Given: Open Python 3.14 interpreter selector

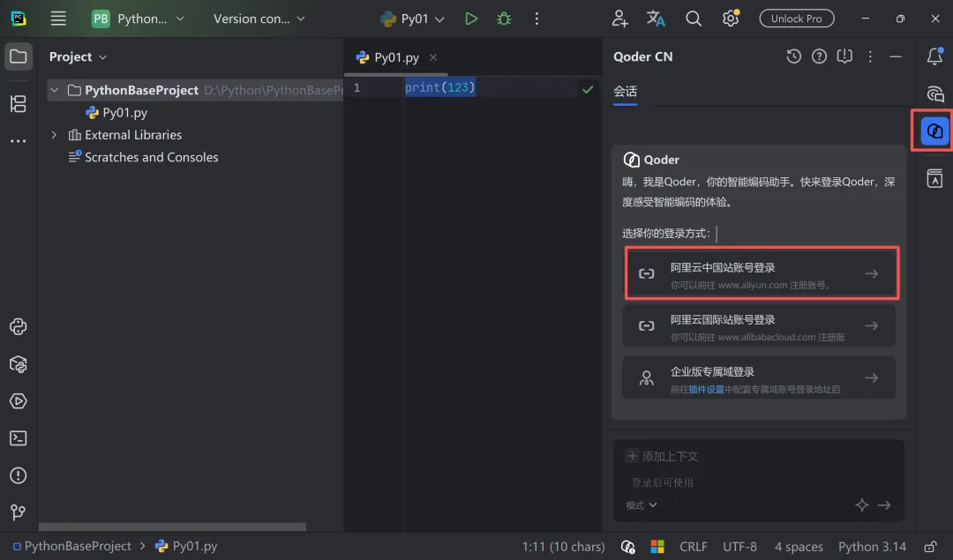Looking at the screenshot, I should coord(872,547).
